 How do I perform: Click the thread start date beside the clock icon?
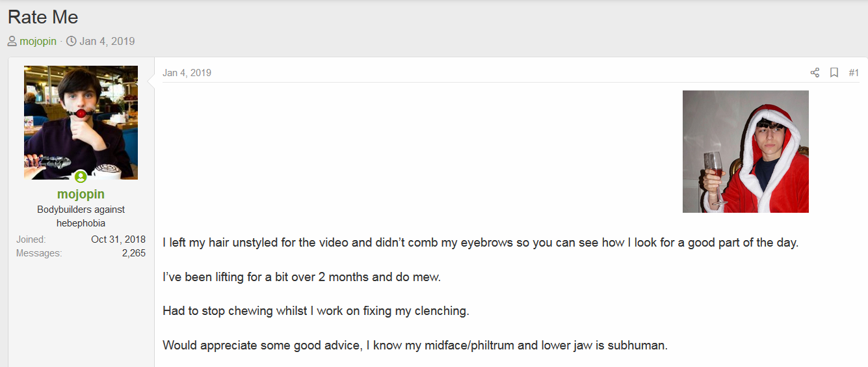coord(107,41)
